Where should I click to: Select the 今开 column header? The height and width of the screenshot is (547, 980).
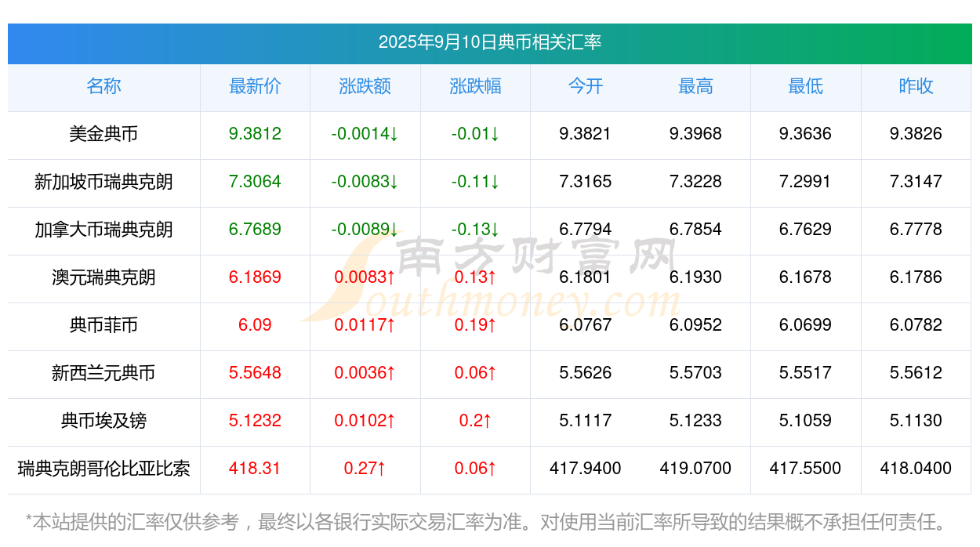click(x=586, y=86)
